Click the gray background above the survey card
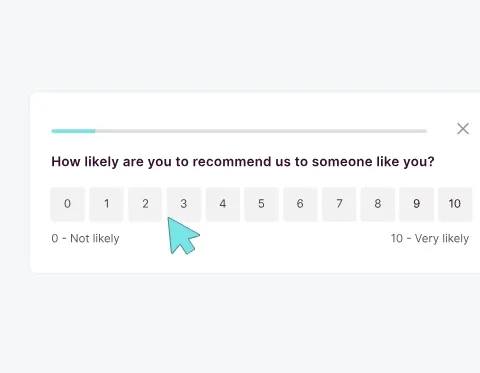This screenshot has width=480, height=373. point(240,45)
